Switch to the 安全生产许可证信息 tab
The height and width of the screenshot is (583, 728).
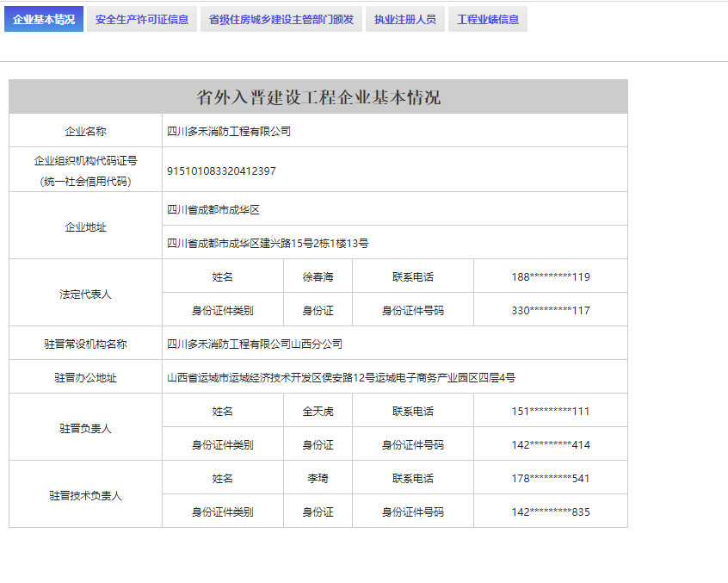142,20
